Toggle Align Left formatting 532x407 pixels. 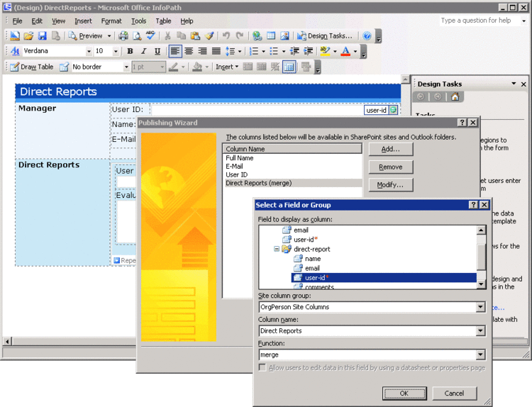[175, 51]
